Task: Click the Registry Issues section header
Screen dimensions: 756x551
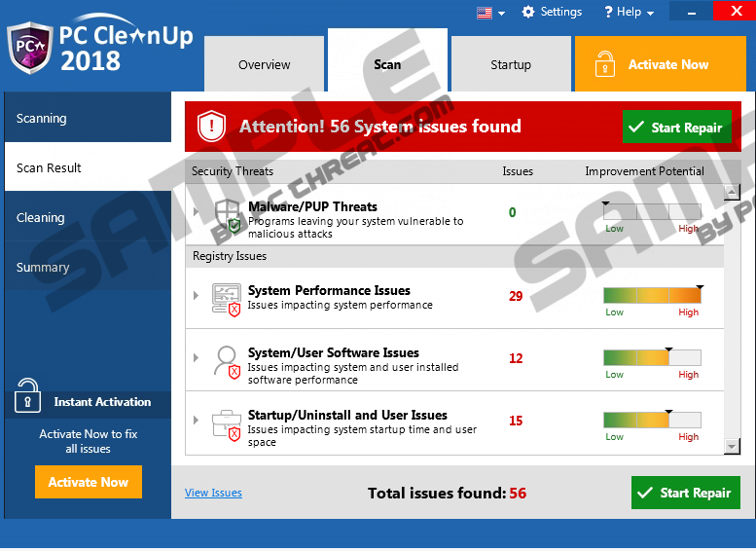Action: [x=454, y=256]
